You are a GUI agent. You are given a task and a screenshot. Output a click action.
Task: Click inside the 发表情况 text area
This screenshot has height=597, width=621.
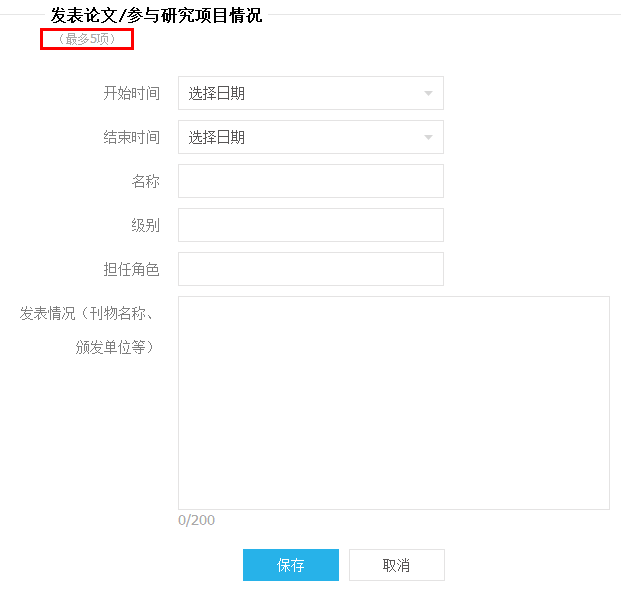coord(393,403)
